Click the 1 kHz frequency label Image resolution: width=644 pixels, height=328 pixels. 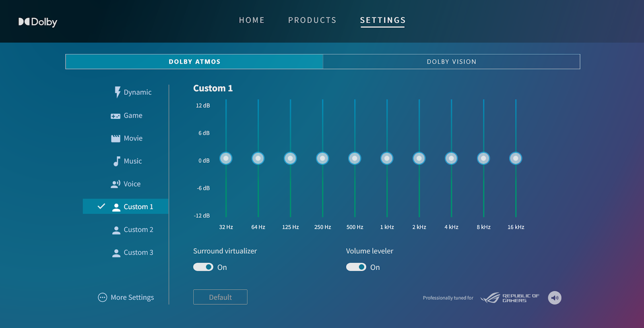[387, 227]
